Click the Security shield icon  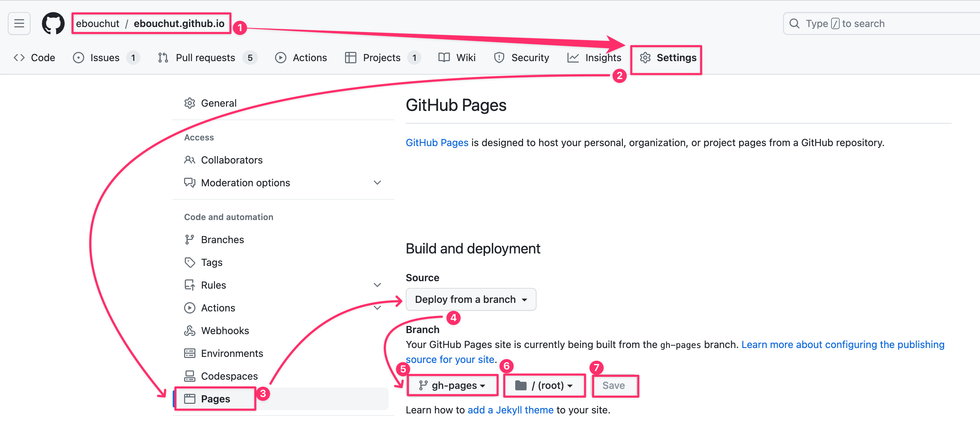(499, 58)
